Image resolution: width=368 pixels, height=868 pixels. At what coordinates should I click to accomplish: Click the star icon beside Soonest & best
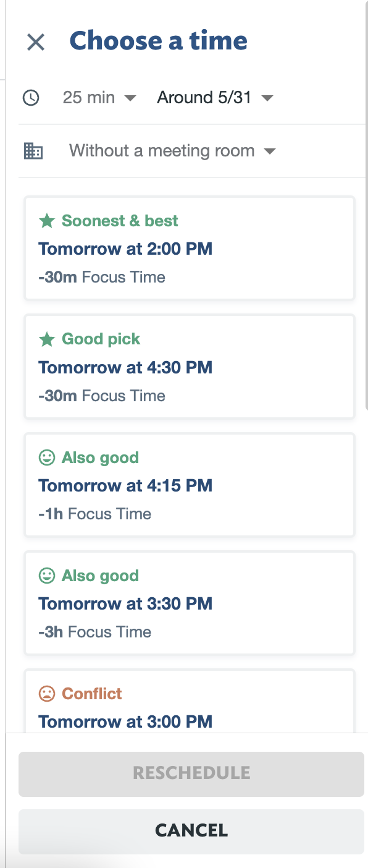click(x=46, y=221)
